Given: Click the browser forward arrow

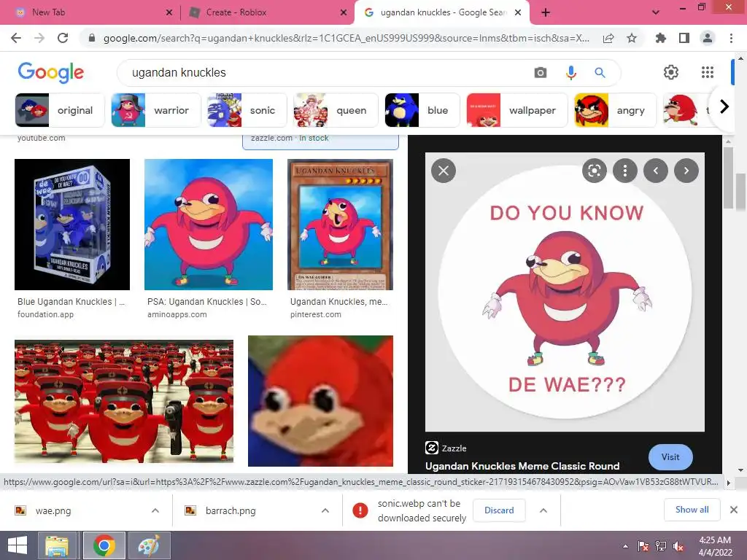Looking at the screenshot, I should [x=39, y=38].
